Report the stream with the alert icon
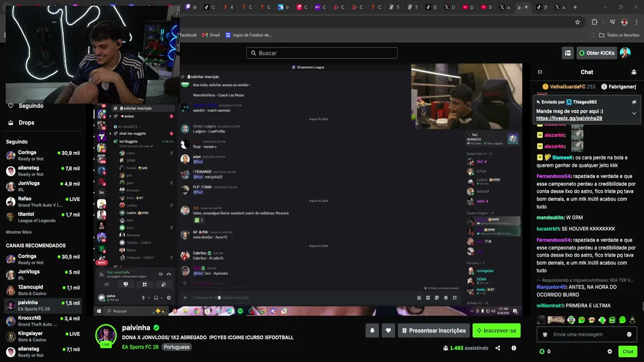This screenshot has height=362, width=644. point(514,348)
